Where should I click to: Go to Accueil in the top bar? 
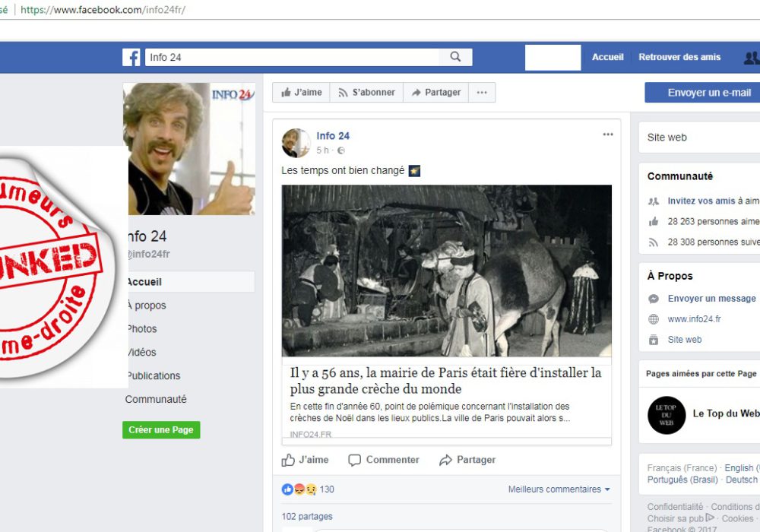[x=608, y=57]
